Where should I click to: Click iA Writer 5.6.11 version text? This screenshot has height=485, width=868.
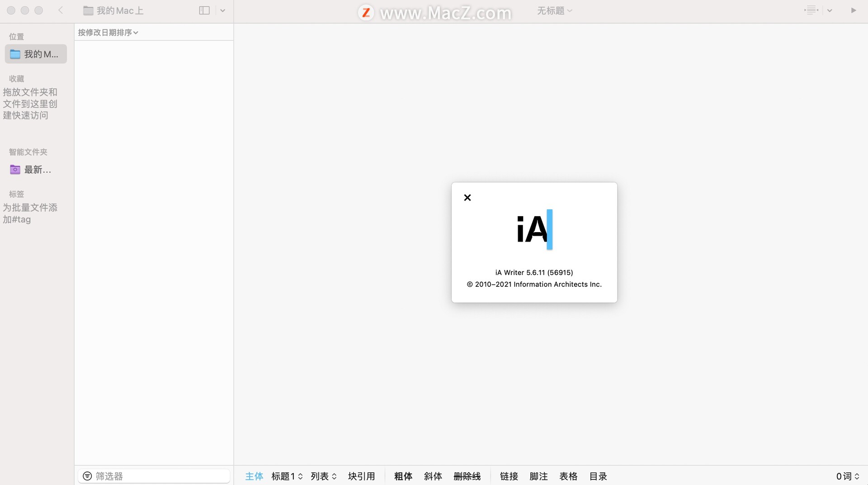[x=534, y=272]
